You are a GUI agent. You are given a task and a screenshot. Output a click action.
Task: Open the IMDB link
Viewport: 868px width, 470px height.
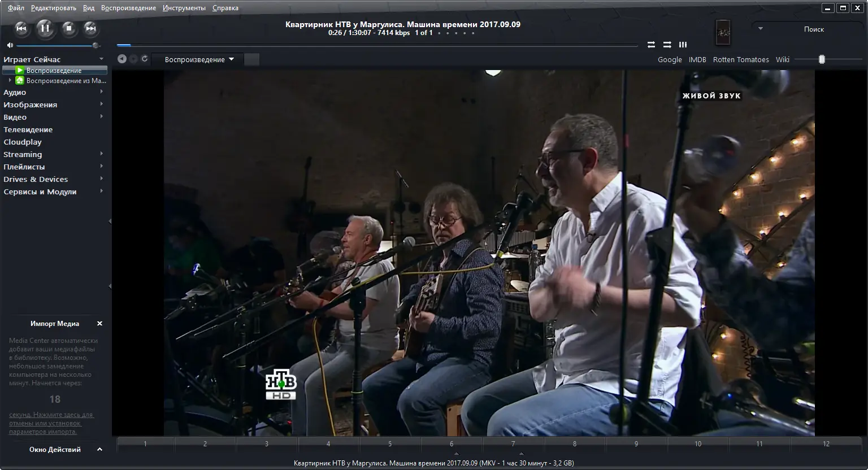[697, 59]
